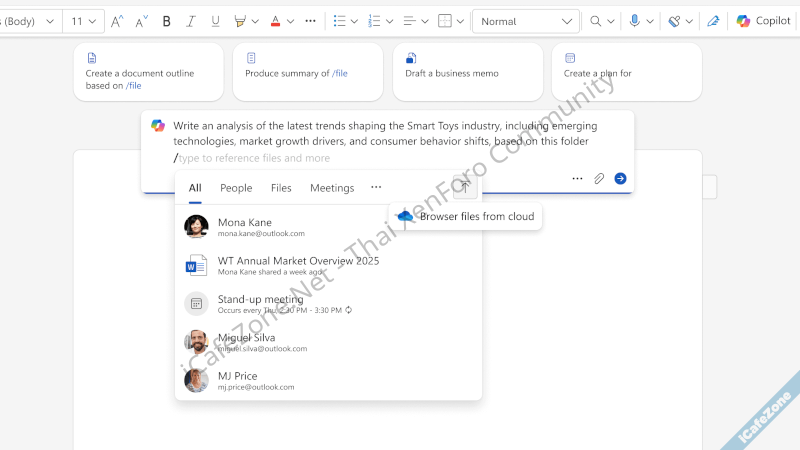Toggle bold formatting

[x=166, y=21]
